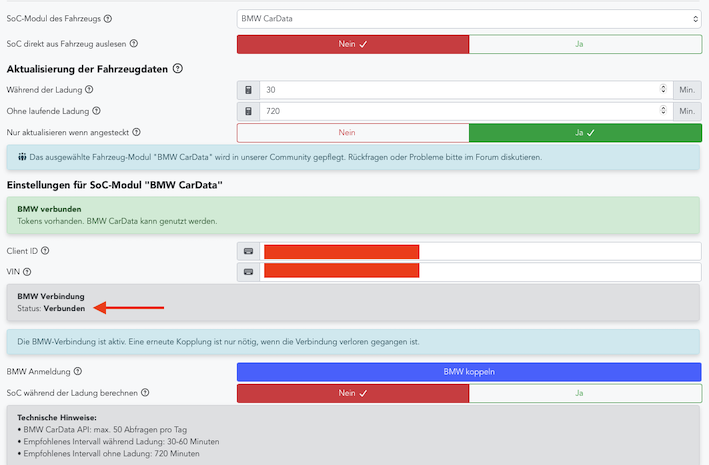Image resolution: width=709 pixels, height=465 pixels.
Task: Click Min. unit label of Während der Ladung
Action: pyautogui.click(x=687, y=90)
